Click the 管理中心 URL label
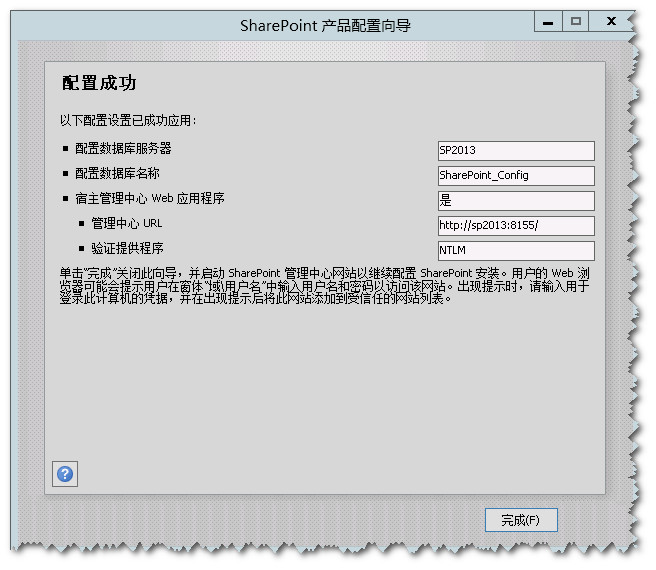The image size is (656, 570). [126, 223]
